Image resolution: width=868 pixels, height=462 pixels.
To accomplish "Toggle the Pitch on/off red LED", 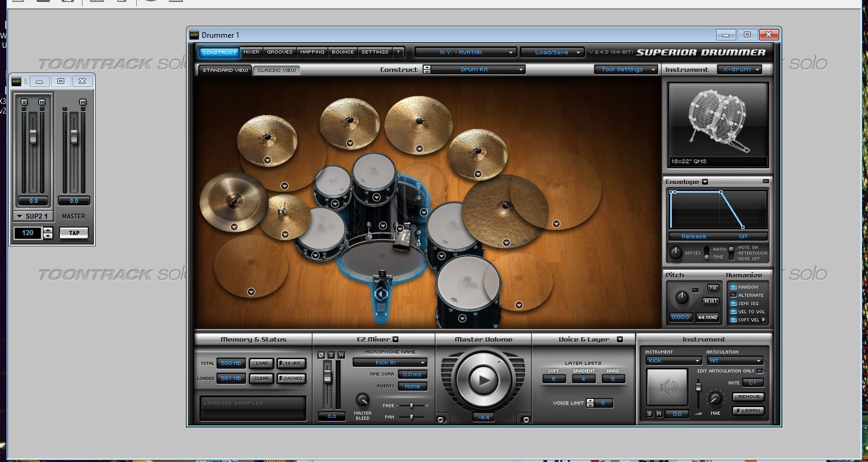I will pyautogui.click(x=696, y=290).
